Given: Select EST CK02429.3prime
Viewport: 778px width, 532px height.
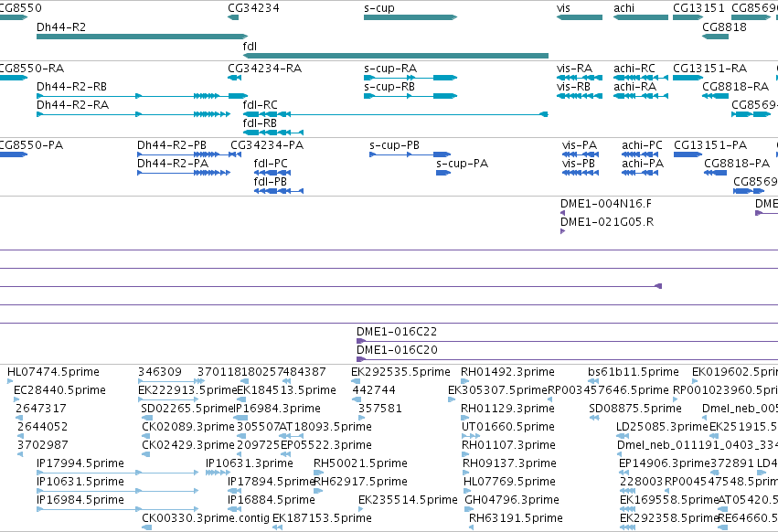Looking at the screenshot, I should 188,445.
